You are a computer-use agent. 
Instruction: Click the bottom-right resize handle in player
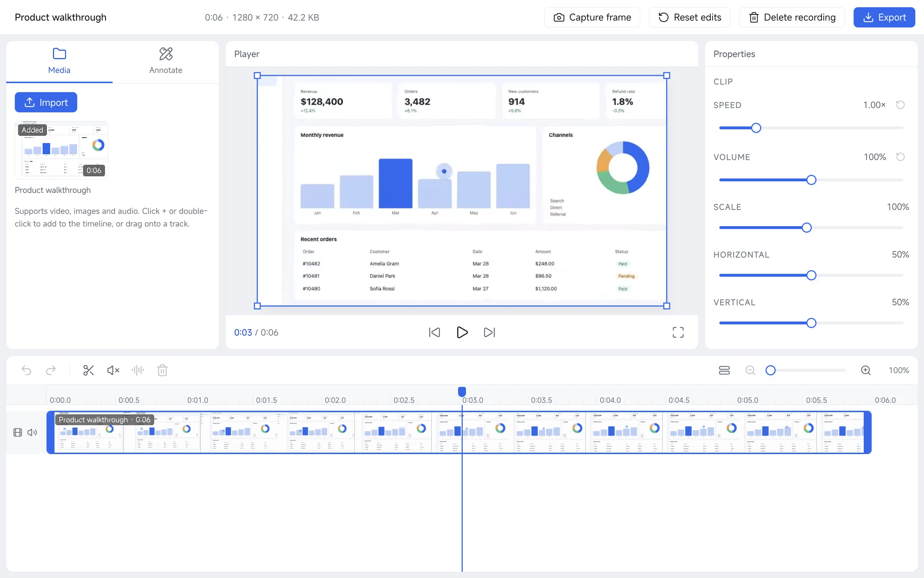click(x=667, y=306)
